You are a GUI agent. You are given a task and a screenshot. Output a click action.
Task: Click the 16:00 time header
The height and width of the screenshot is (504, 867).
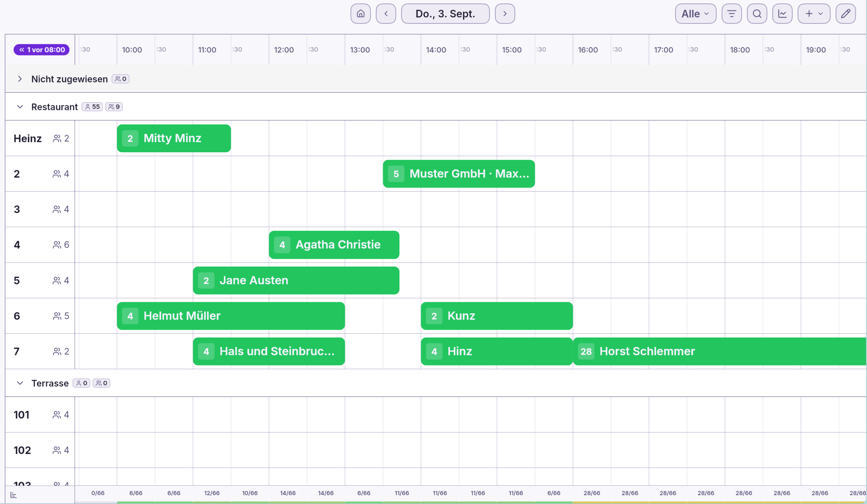click(x=588, y=49)
